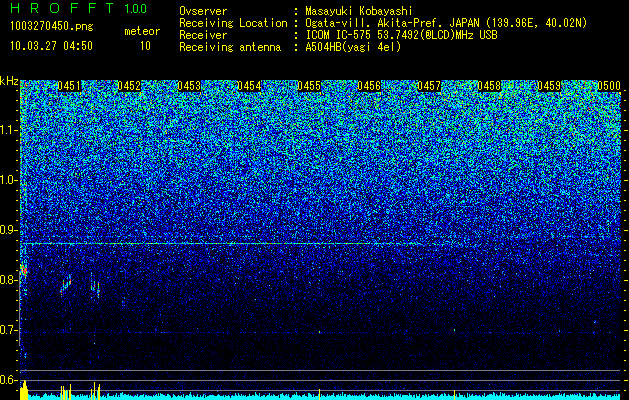The height and width of the screenshot is (400, 629).
Task: Click the Receiver label in the header
Action: (203, 35)
